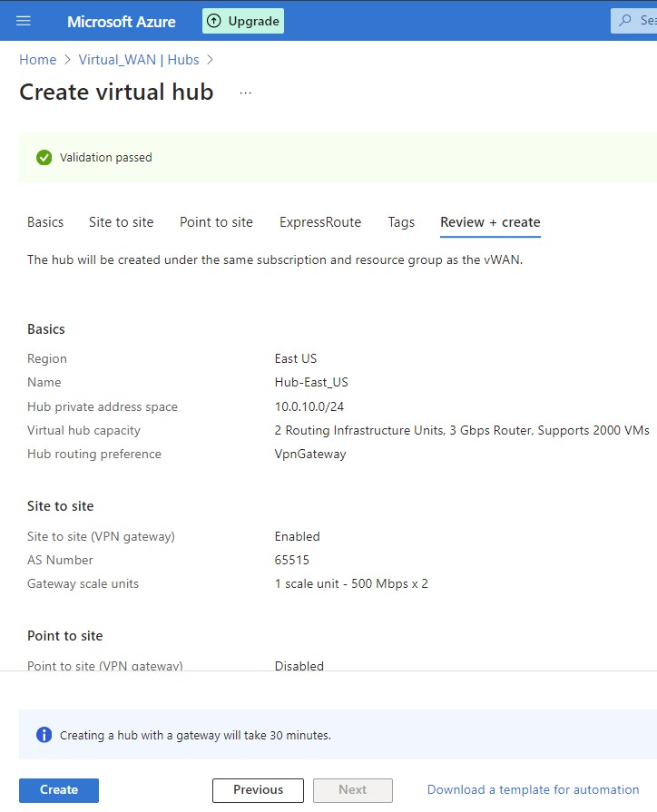Click the Hub routing preference label

94,455
